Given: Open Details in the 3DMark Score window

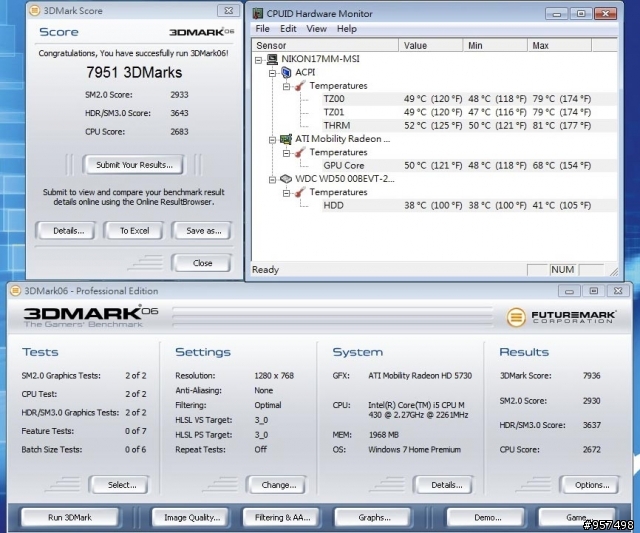Looking at the screenshot, I should (x=66, y=231).
